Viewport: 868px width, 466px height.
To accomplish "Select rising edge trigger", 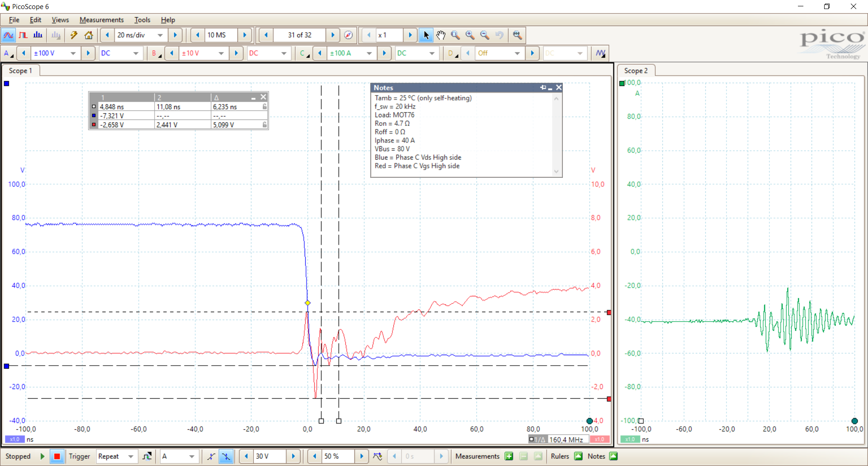I will 211,456.
